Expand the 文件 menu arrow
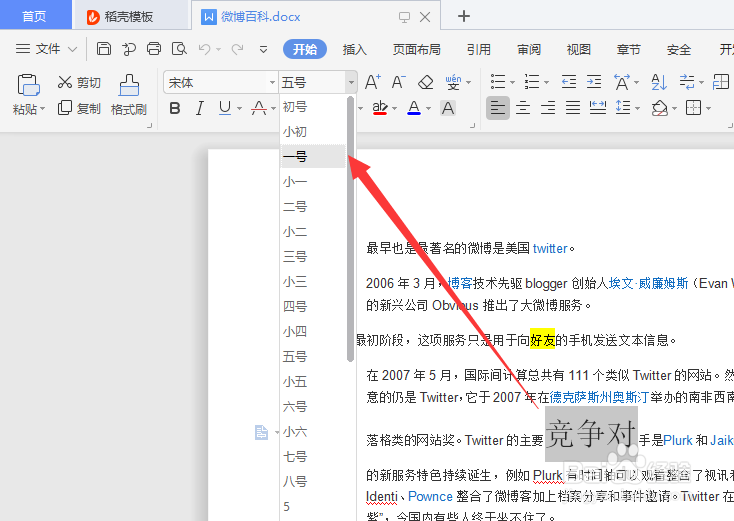734x521 pixels. click(x=73, y=49)
